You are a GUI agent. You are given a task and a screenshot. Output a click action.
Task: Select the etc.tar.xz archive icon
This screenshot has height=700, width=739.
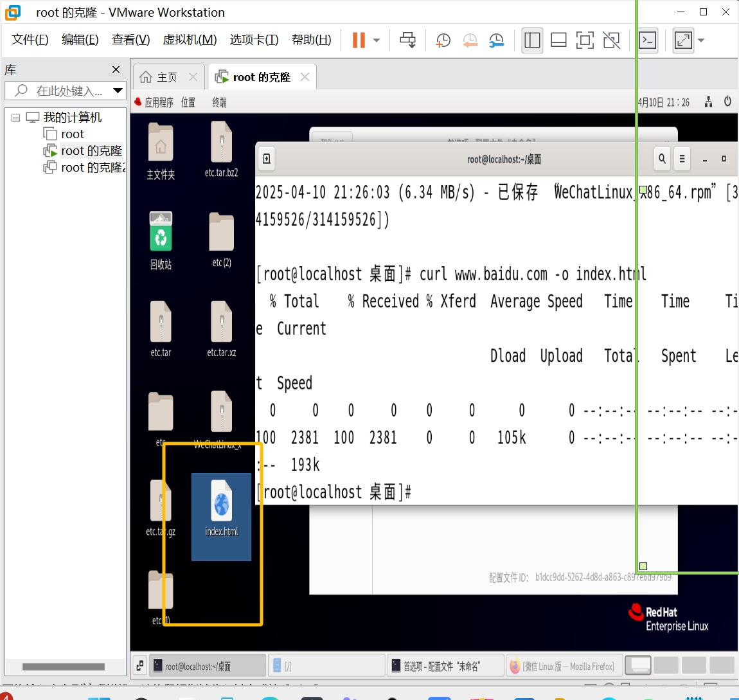222,328
